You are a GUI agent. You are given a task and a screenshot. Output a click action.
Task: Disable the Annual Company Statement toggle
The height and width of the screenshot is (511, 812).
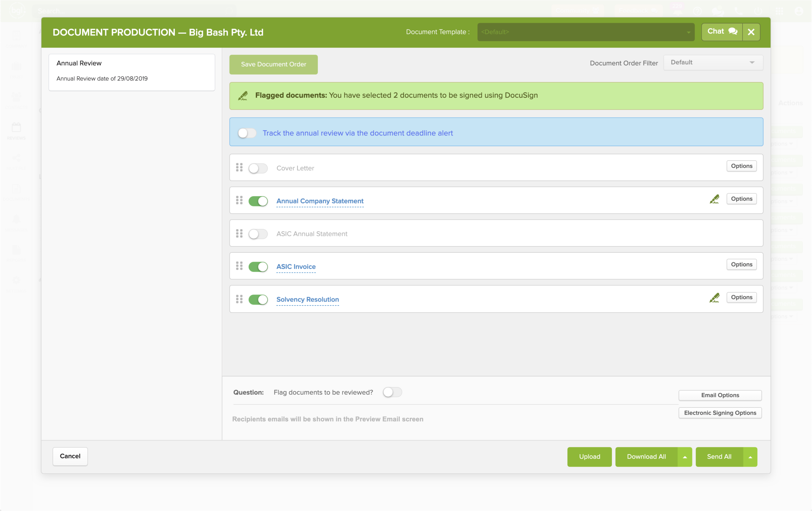pyautogui.click(x=258, y=201)
